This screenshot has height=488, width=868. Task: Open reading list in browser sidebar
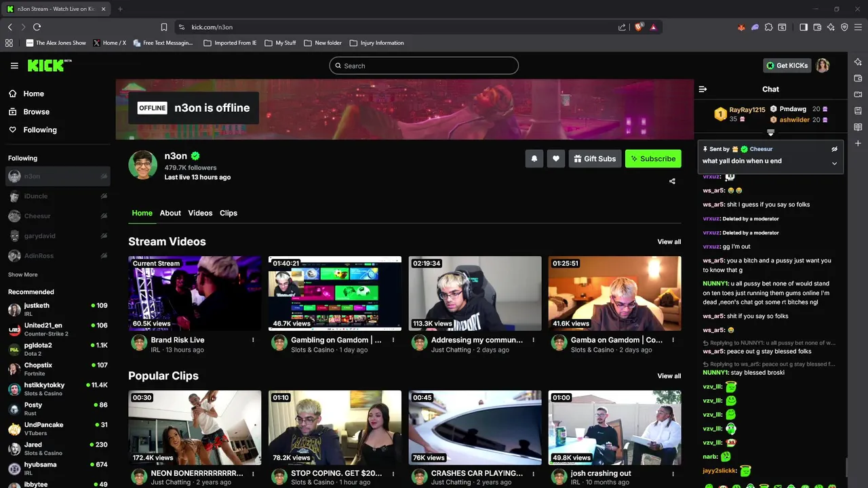pyautogui.click(x=858, y=127)
